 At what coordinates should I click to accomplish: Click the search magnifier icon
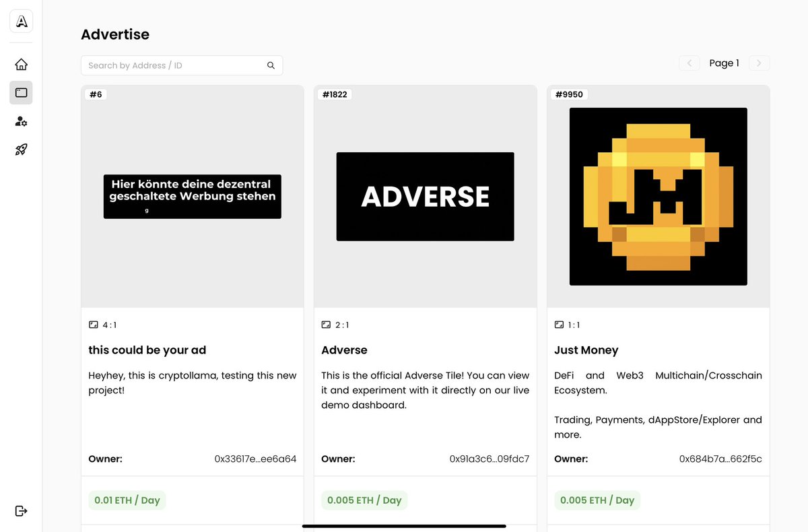[271, 65]
